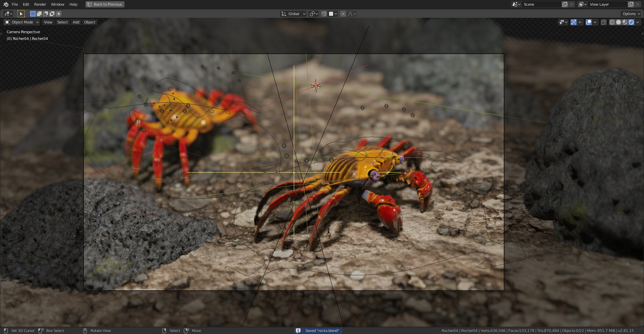Click the Box Select mouse icon

pos(41,331)
